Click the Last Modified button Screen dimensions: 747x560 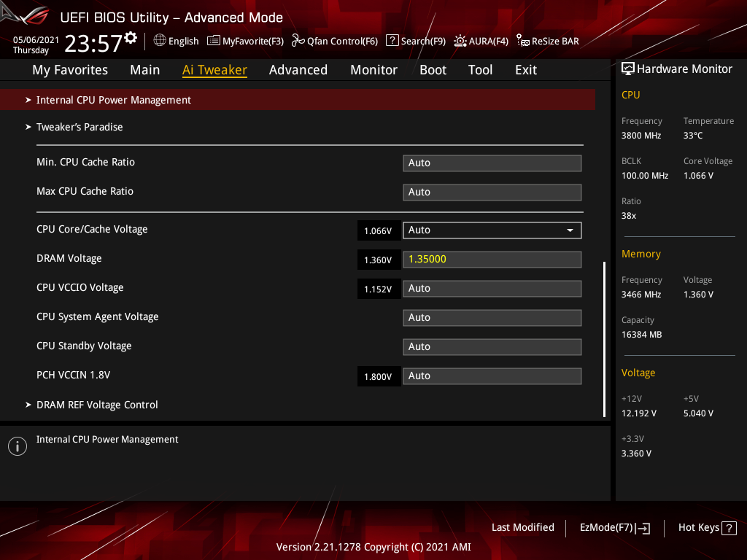click(x=522, y=527)
